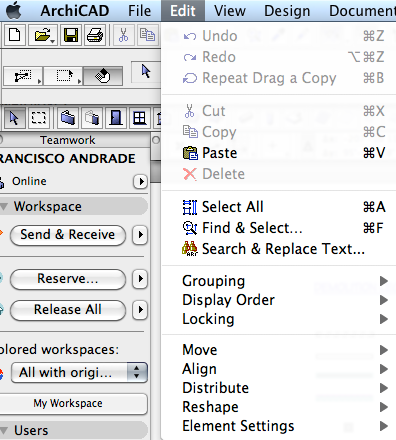Viewport: 396px width, 440px height.
Task: Expand the Distribute submenu
Action: 279,388
